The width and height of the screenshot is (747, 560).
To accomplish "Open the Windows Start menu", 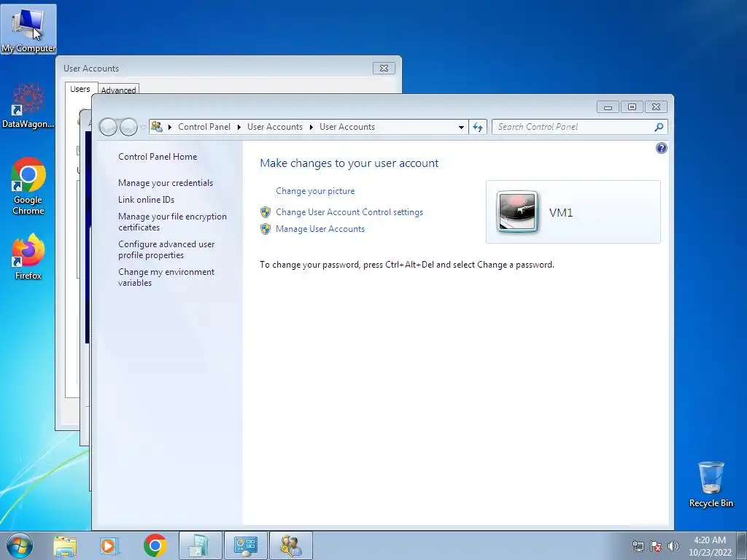I will click(20, 545).
